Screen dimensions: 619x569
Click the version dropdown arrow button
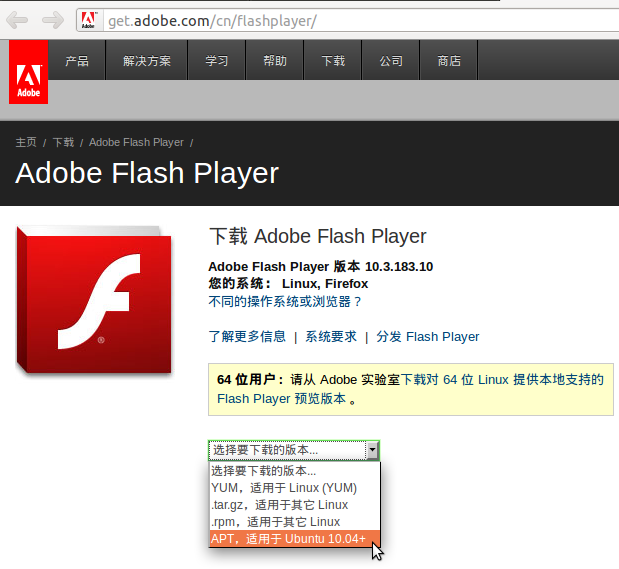pyautogui.click(x=372, y=450)
